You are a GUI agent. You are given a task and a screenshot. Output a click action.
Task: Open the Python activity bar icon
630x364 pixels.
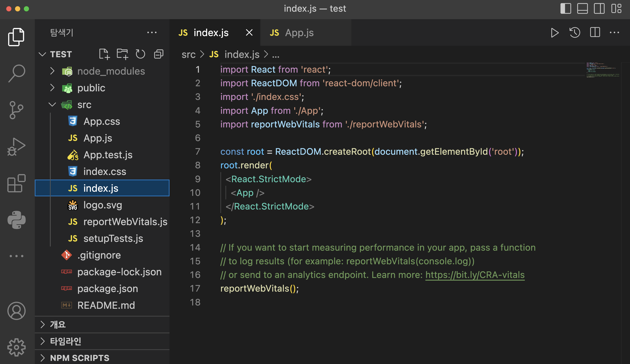(17, 220)
